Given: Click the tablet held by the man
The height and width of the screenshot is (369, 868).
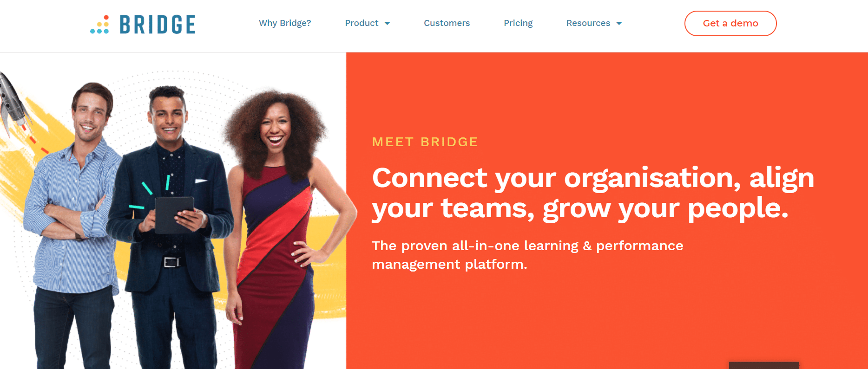Looking at the screenshot, I should 174,214.
